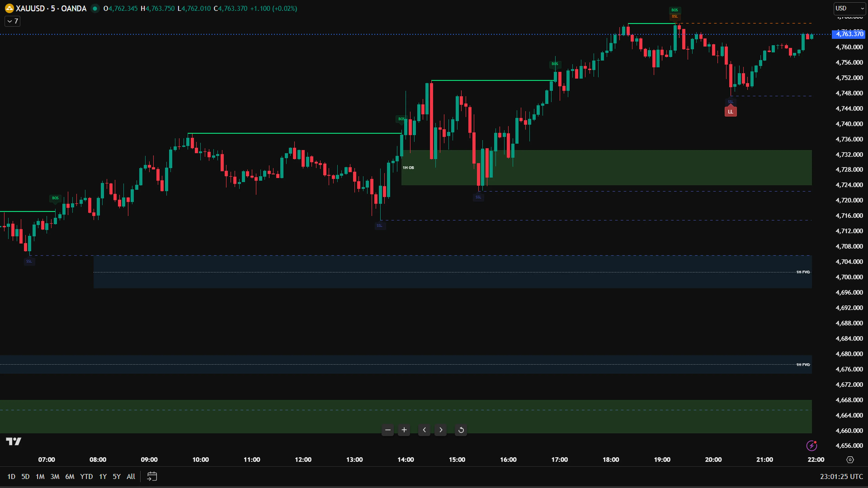Click the SSL label below the 4,708 low
Viewport: 868px width, 488px height.
(29, 261)
